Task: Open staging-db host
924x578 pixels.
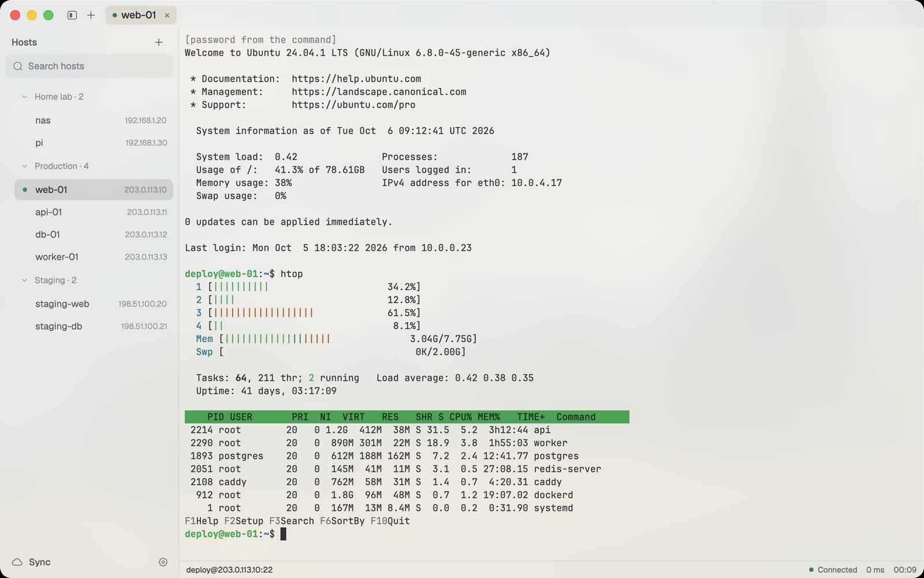Action: click(94, 326)
